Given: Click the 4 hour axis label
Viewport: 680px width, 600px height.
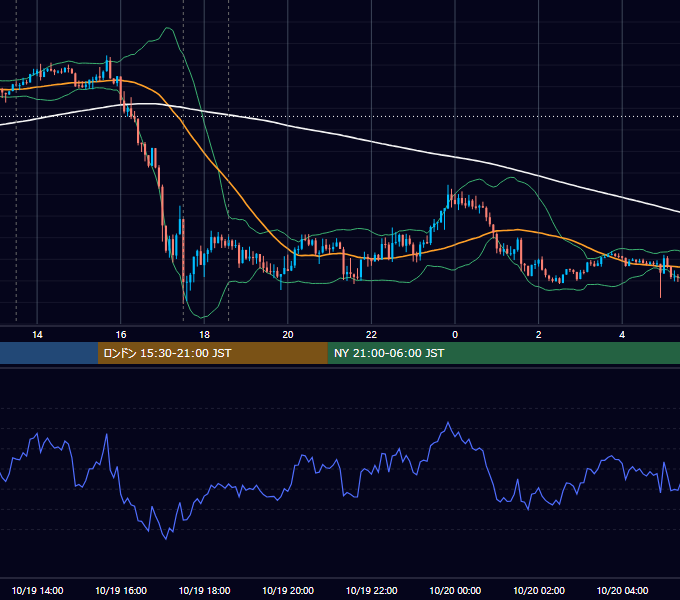Looking at the screenshot, I should tap(622, 335).
